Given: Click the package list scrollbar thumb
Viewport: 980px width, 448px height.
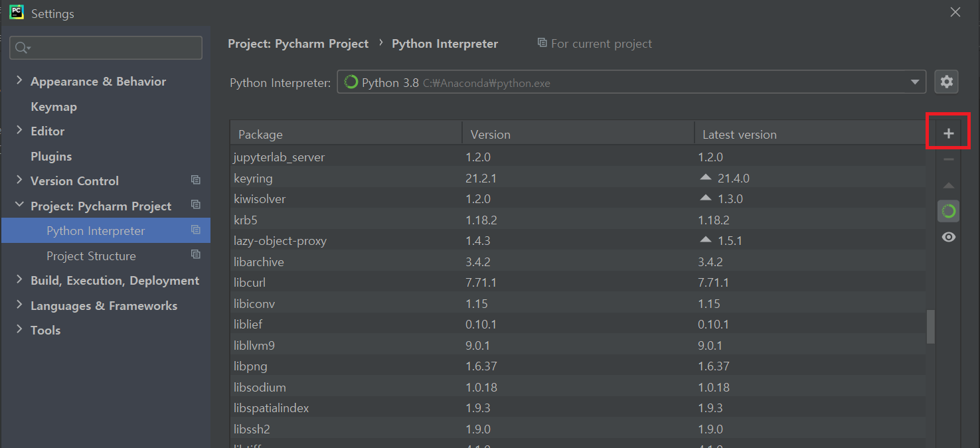Looking at the screenshot, I should [x=931, y=327].
